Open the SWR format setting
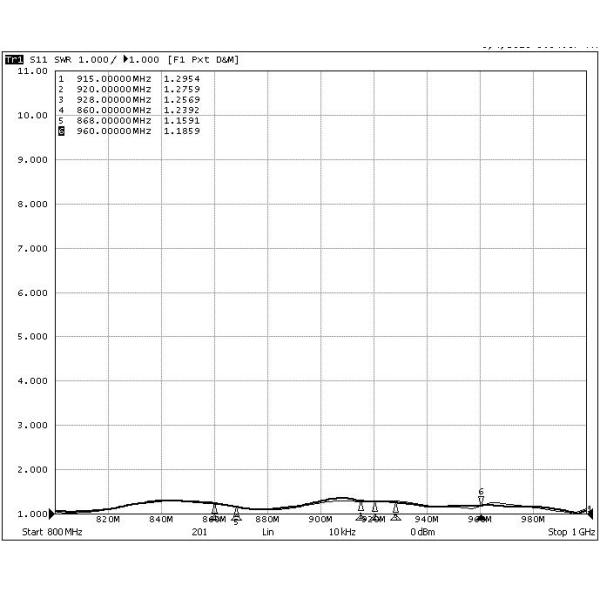Image resolution: width=600 pixels, height=600 pixels. tap(63, 60)
